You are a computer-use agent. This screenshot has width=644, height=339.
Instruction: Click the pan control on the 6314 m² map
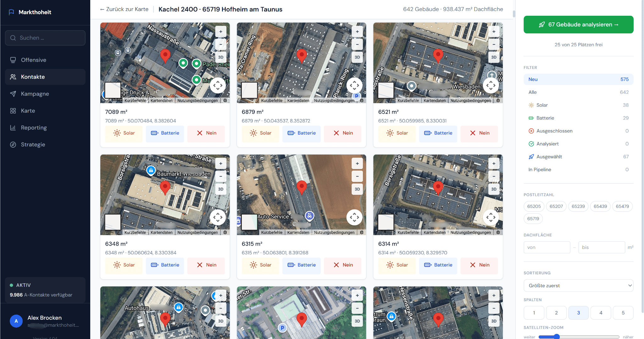491,217
